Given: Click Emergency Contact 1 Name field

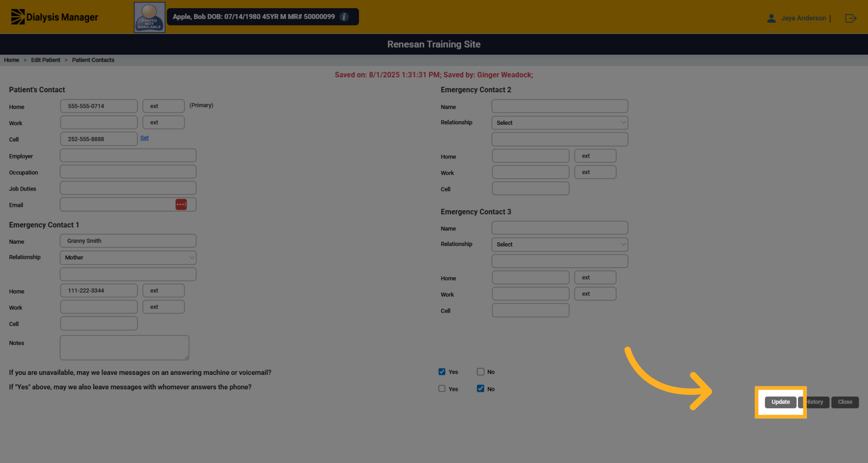Looking at the screenshot, I should pos(128,241).
